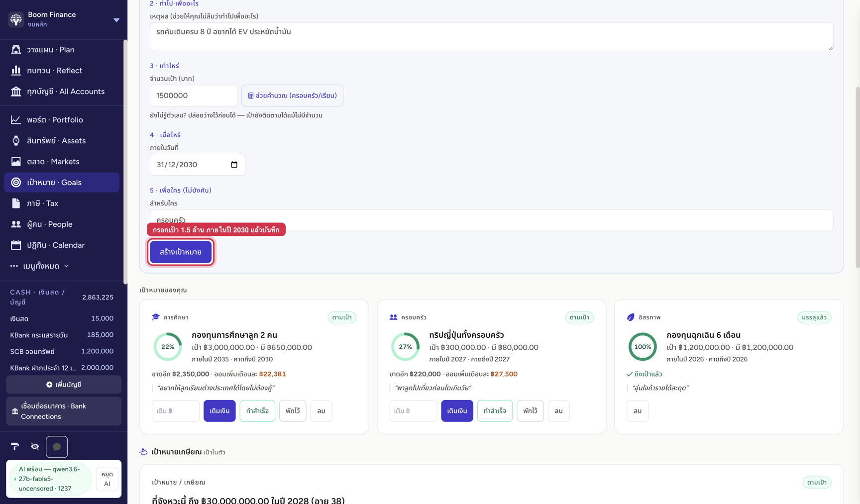Click top-up amount field in Japan trip goal
The image size is (860, 504).
pyautogui.click(x=413, y=411)
